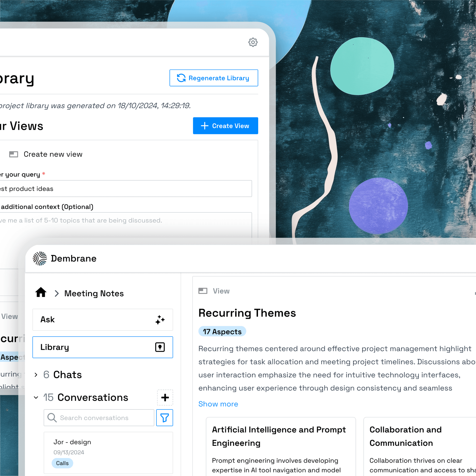The width and height of the screenshot is (476, 476).
Task: Click the Regenerate Library button
Action: (214, 78)
